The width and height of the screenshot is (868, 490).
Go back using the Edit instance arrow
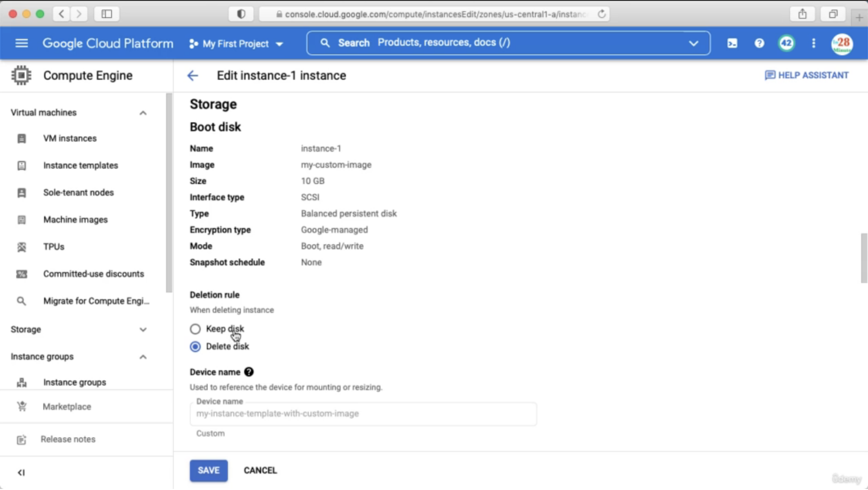point(192,76)
